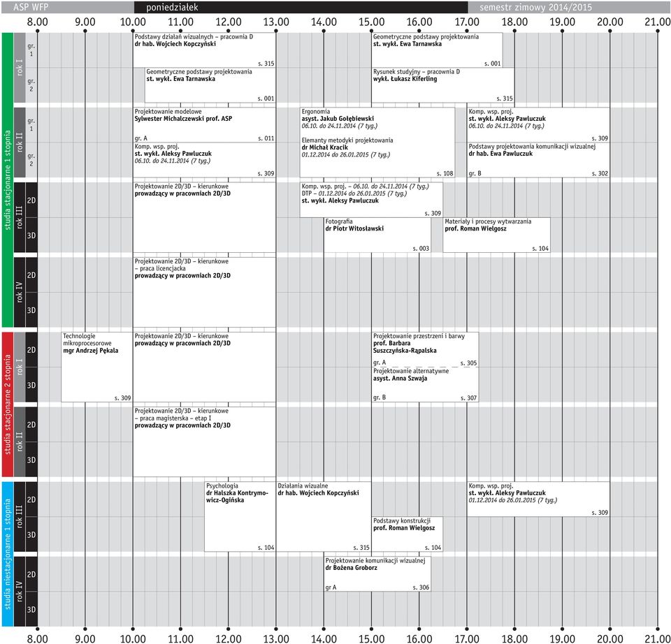This screenshot has height=644, width=671.
Task: Open 'Działania wizualne' class block
Action: pyautogui.click(x=324, y=517)
